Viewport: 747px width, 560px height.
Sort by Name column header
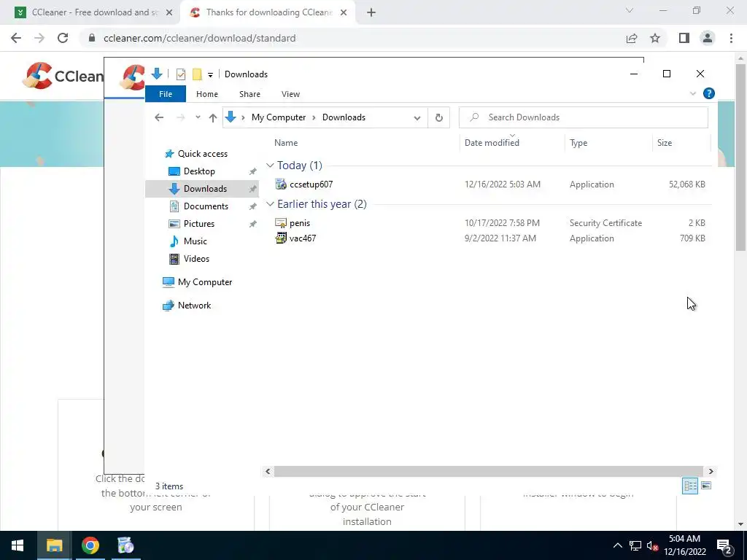(x=286, y=143)
